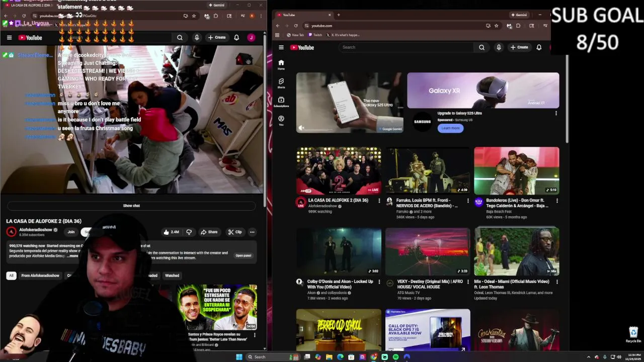The height and width of the screenshot is (362, 644).
Task: Select the Watched filter chip
Action: [x=172, y=276]
